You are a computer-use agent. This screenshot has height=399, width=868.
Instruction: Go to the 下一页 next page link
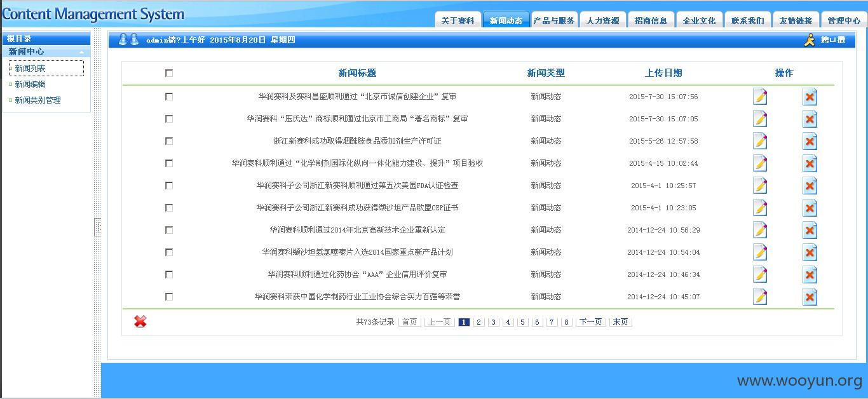tap(590, 322)
